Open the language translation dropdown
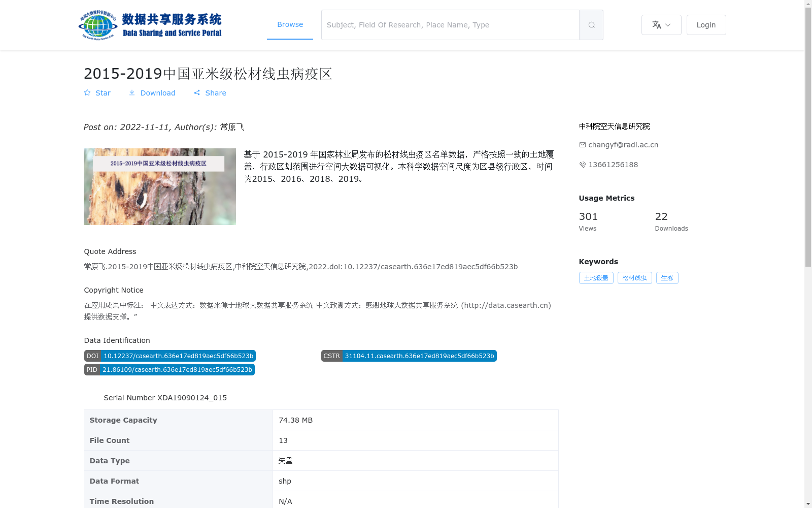812x508 pixels. tap(661, 25)
